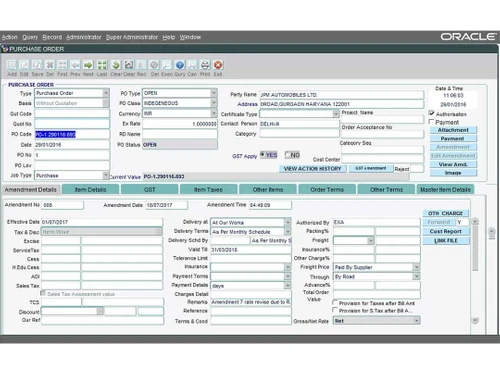Open the Super Administrator menu
Viewport: 500px width, 375px height.
(132, 37)
